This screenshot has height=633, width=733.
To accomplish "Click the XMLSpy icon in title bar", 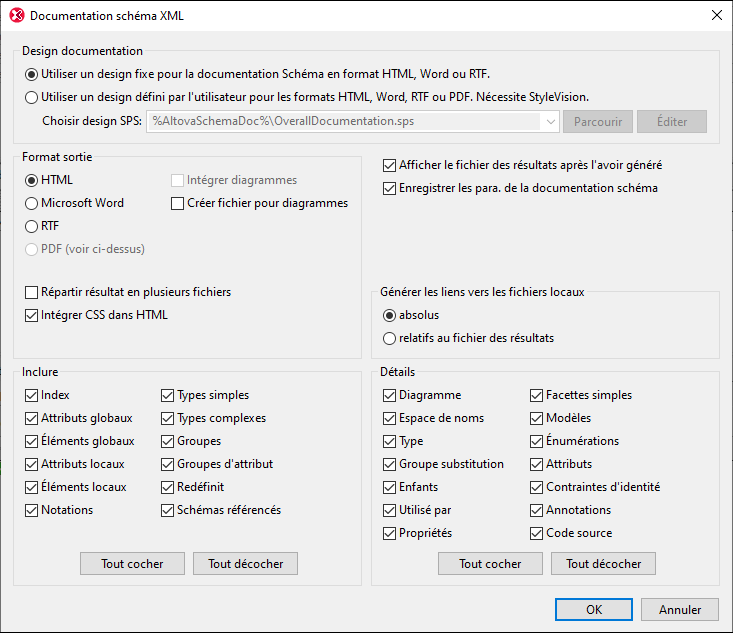I will pos(16,16).
